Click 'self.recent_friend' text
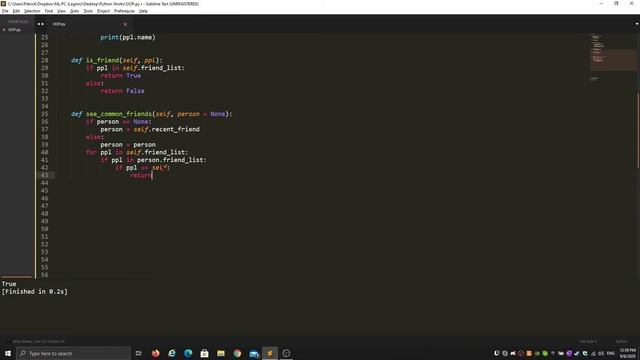This screenshot has height=360, width=640. coord(167,129)
